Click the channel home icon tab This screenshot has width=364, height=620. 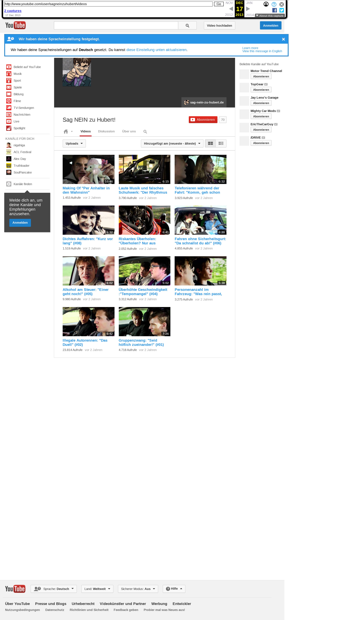pos(66,131)
